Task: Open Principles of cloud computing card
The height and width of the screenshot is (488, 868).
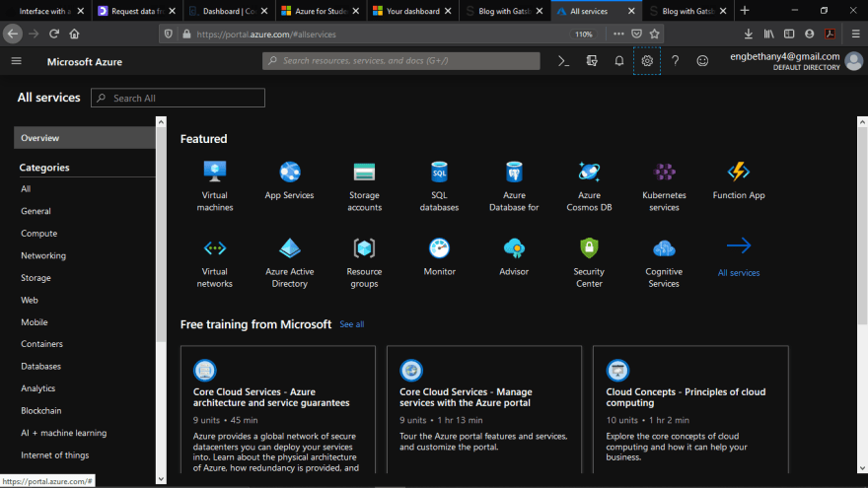Action: pos(690,409)
